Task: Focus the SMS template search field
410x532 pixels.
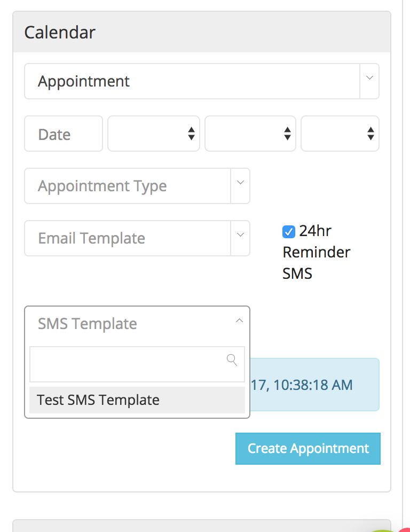Action: (128, 364)
